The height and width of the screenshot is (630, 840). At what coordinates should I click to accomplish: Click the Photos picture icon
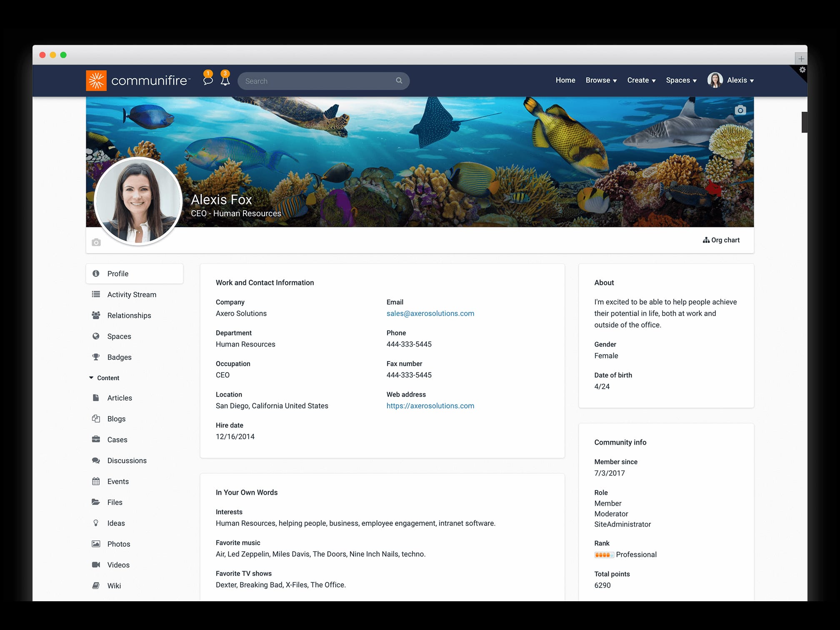96,544
